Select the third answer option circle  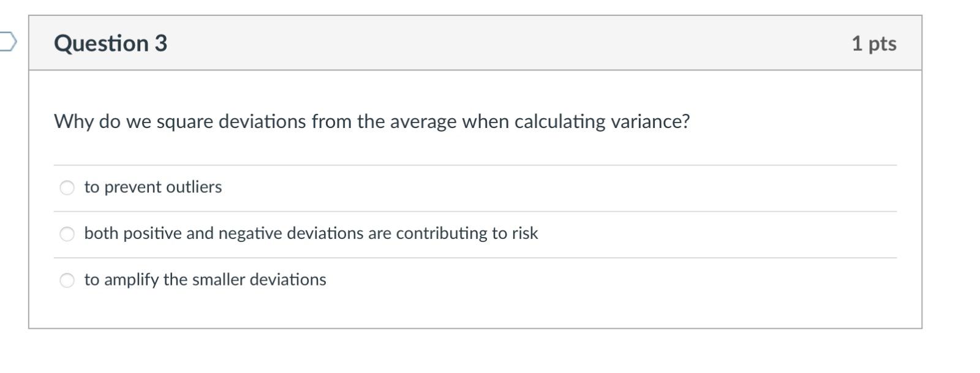[x=66, y=280]
